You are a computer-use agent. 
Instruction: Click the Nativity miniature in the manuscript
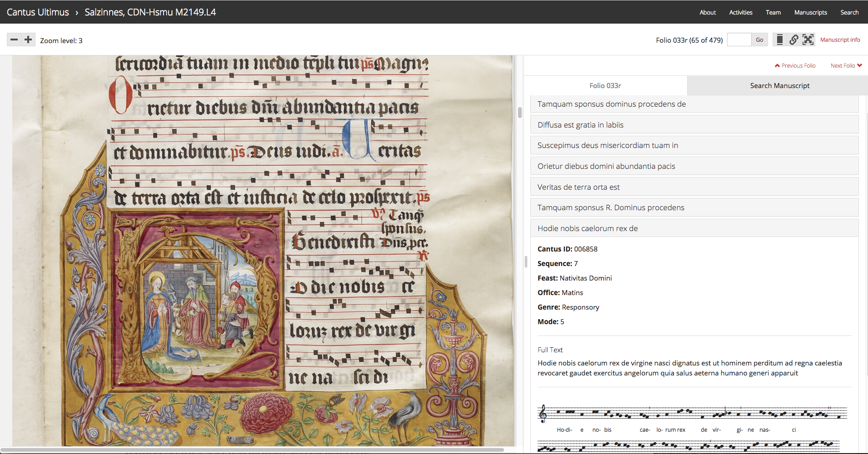point(196,300)
